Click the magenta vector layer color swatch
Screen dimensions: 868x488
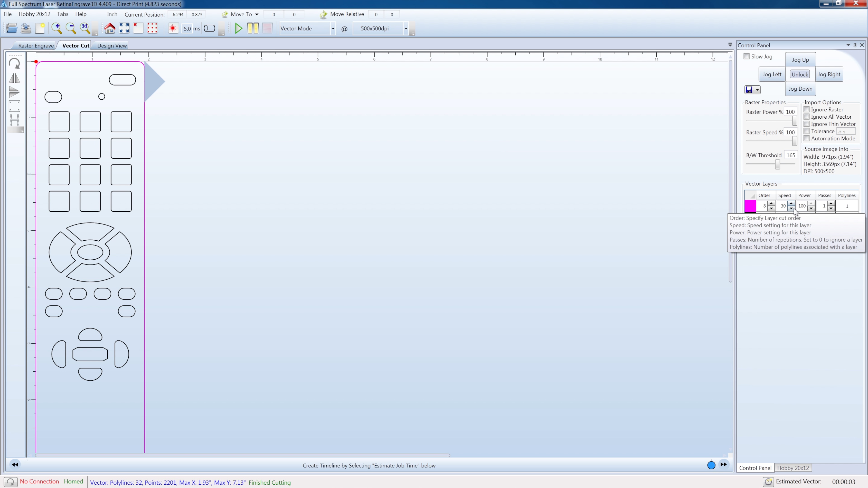pyautogui.click(x=750, y=206)
